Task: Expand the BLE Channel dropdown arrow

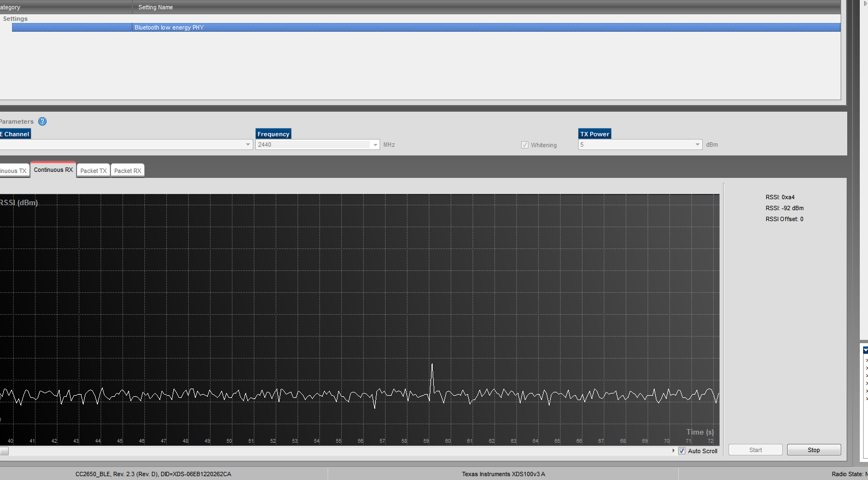Action: (248, 145)
